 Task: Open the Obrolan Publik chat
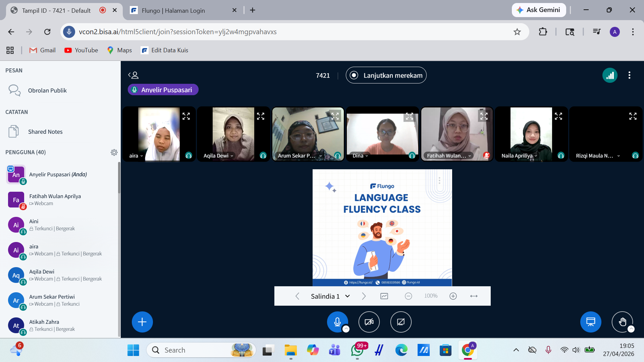click(x=60, y=90)
